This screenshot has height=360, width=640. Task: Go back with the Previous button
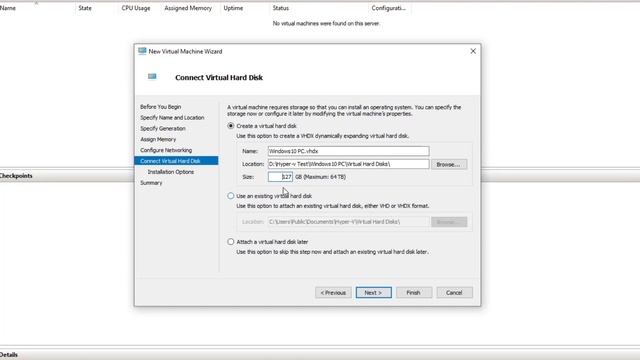coord(333,293)
